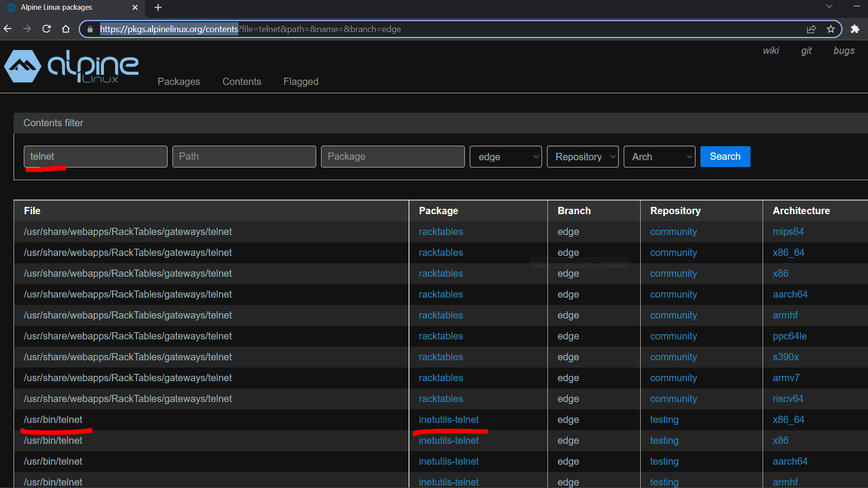Click the ppc64le architecture link
The height and width of the screenshot is (488, 868).
pos(790,336)
